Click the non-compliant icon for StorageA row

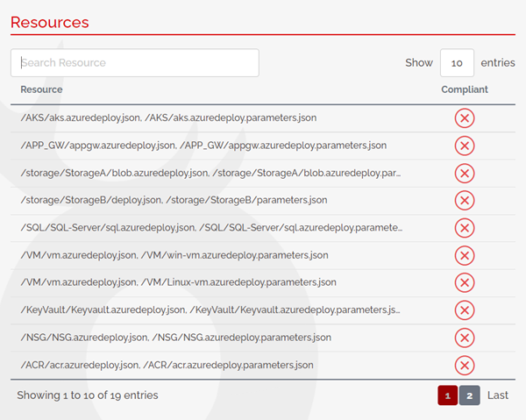[x=465, y=173]
